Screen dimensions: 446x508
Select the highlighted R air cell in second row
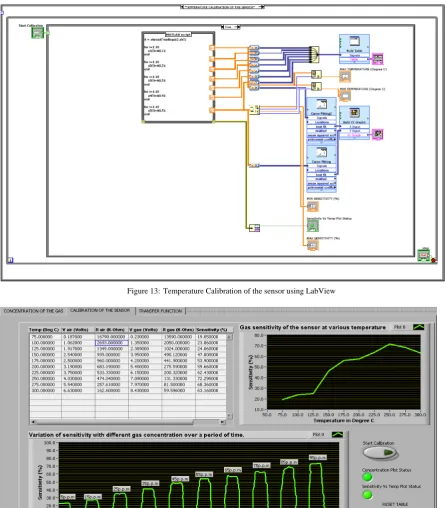112,343
